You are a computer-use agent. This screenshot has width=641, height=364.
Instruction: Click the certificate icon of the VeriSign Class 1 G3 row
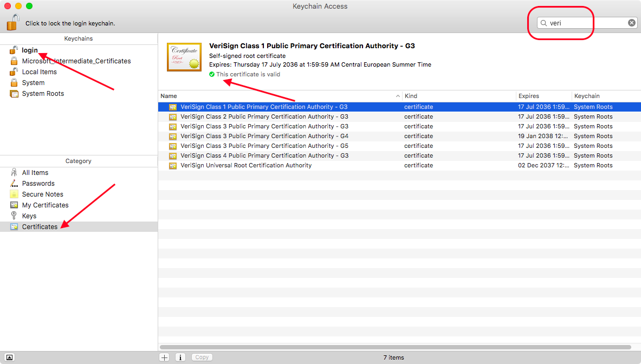pos(173,107)
